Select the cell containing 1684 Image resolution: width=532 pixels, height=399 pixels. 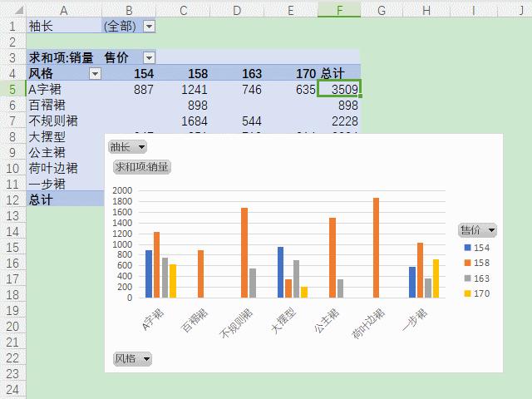point(183,121)
